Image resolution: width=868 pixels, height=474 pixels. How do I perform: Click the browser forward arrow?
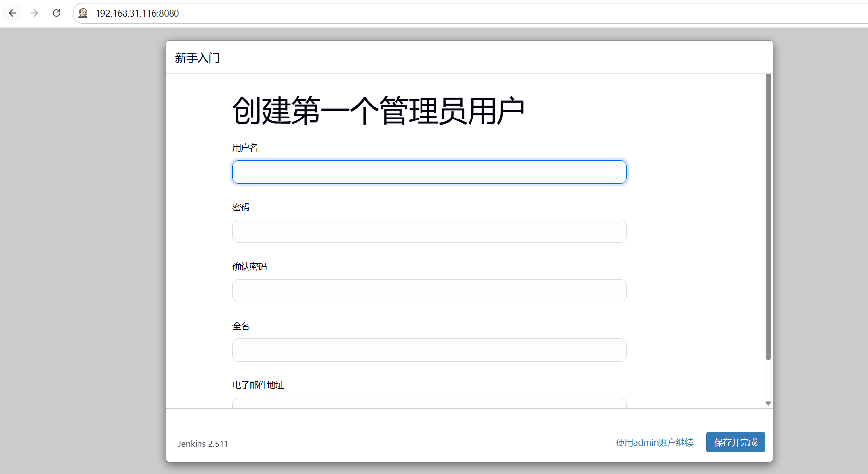coord(34,13)
